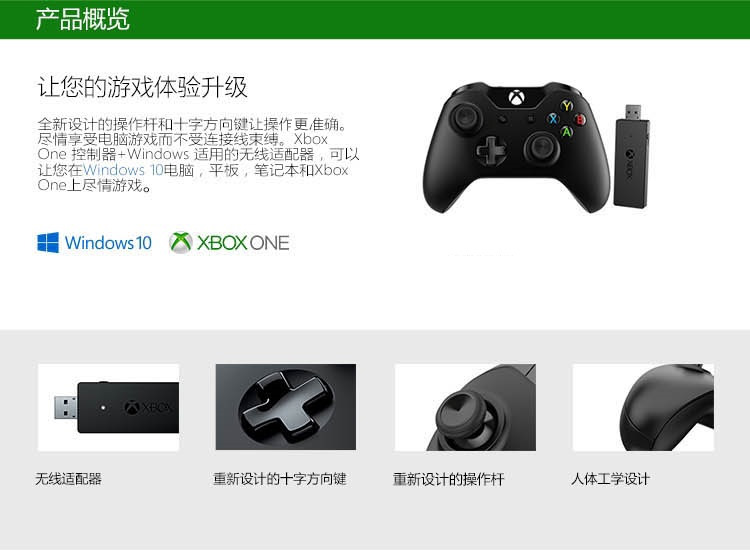
Task: Open the redesigned D-pad thumbnail
Action: pyautogui.click(x=286, y=407)
